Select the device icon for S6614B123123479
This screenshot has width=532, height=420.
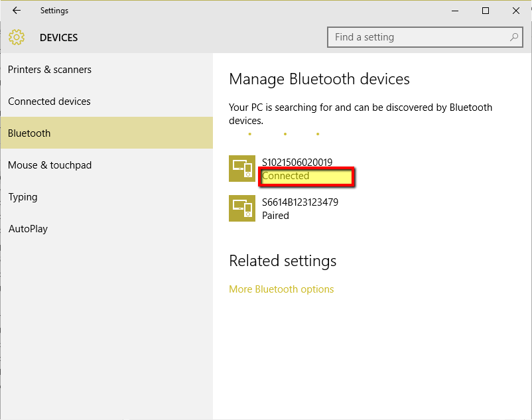242,208
